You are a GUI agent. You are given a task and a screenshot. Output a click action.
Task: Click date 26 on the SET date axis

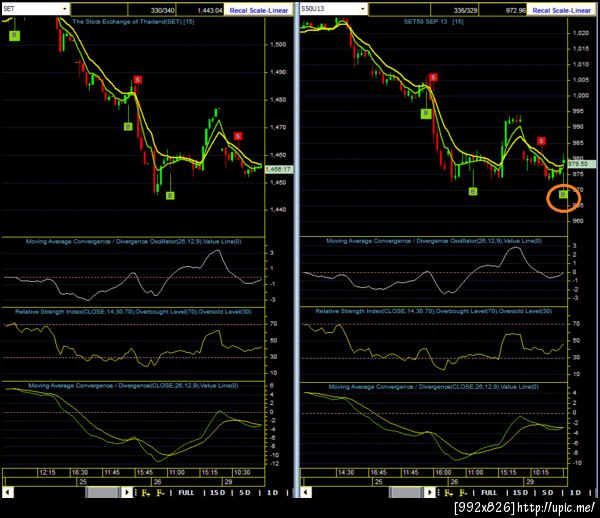click(x=157, y=482)
